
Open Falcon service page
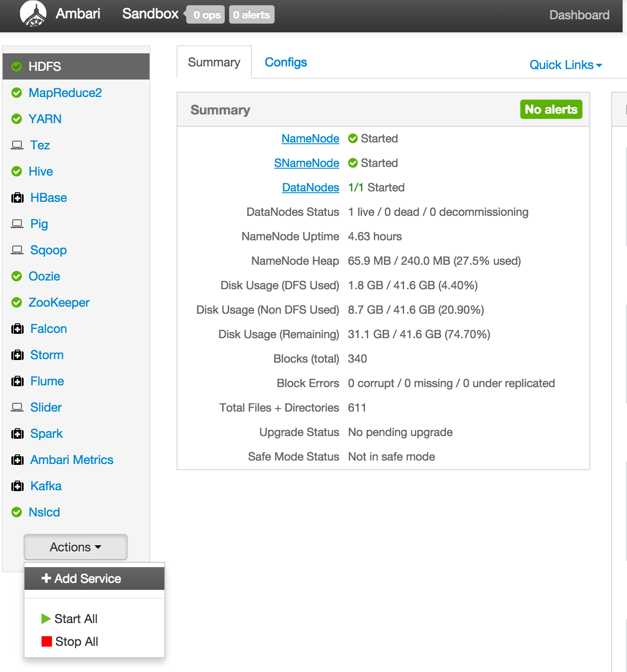(49, 329)
